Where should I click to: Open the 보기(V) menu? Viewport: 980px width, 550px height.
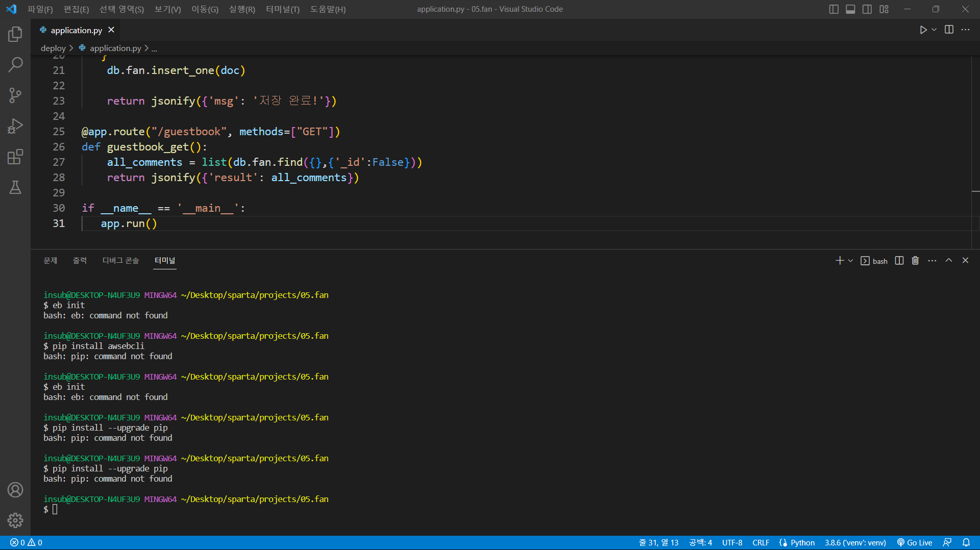pyautogui.click(x=168, y=9)
